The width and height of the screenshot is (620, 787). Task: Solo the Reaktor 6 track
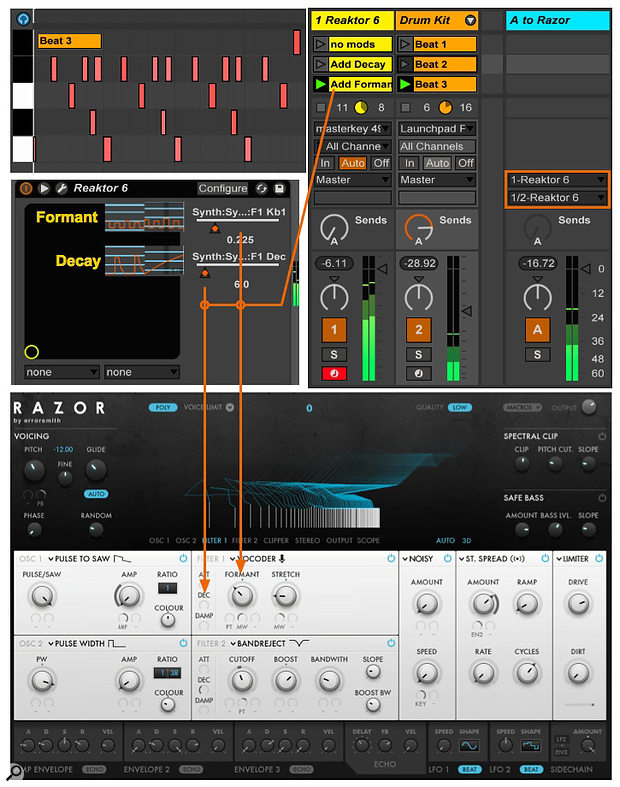pyautogui.click(x=334, y=355)
